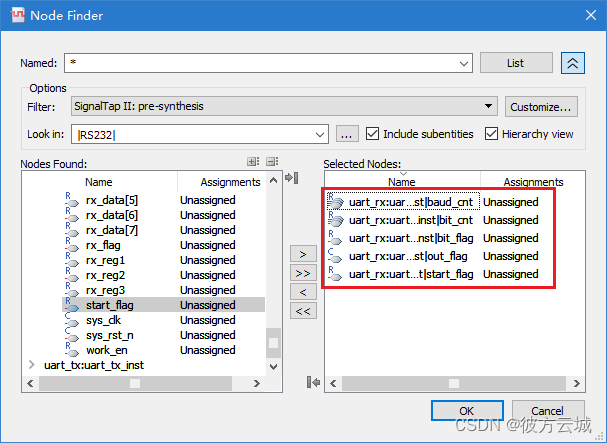
Task: Click the out_flag node icon in Selected Nodes
Action: (335, 256)
